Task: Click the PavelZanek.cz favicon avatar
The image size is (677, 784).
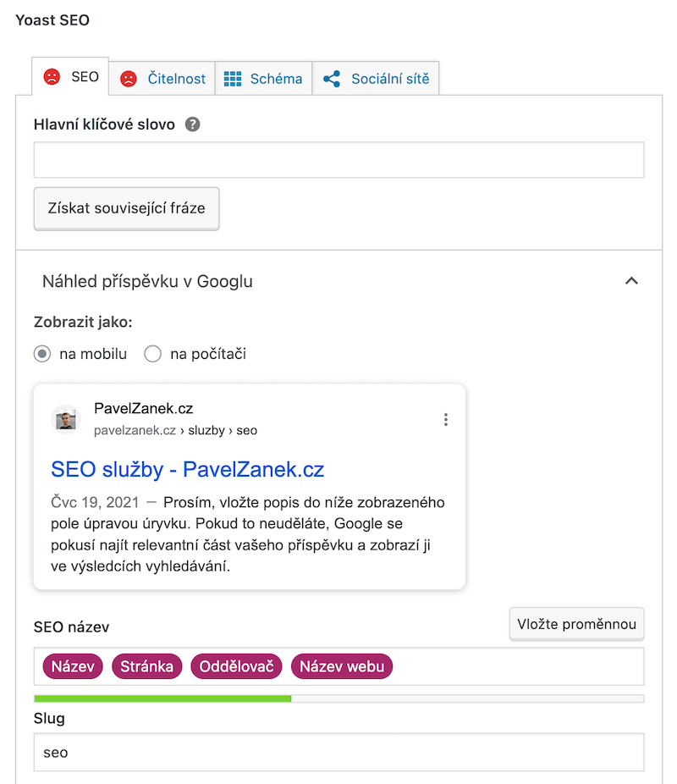Action: point(65,419)
